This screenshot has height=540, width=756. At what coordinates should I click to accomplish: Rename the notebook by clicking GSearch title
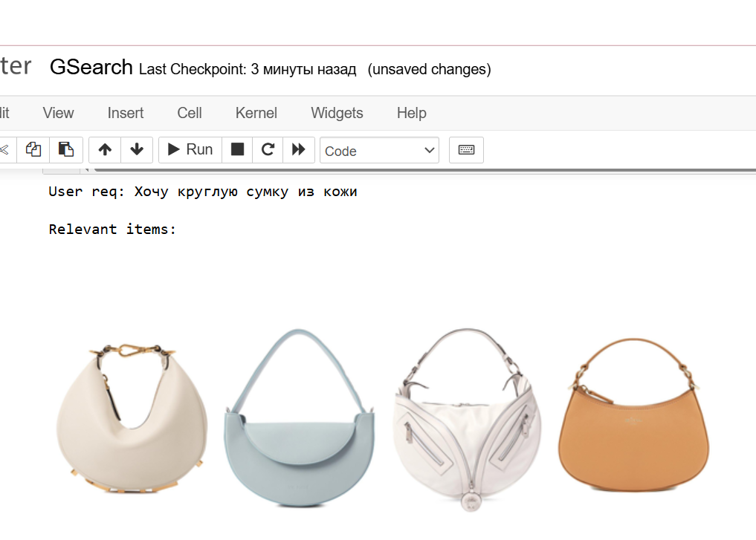91,68
